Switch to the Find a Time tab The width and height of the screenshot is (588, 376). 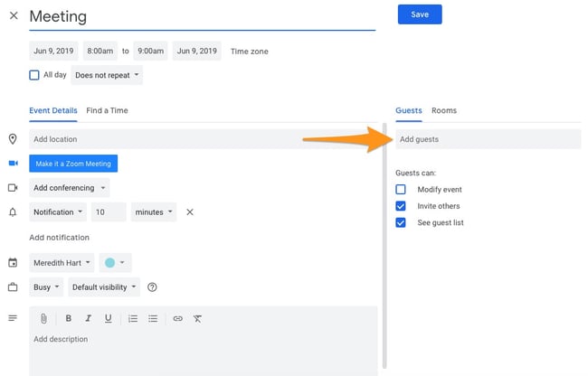107,110
